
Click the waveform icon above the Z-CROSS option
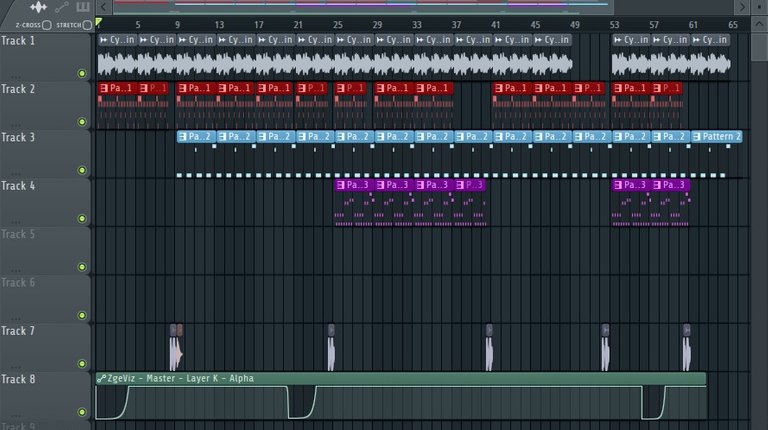click(x=38, y=7)
